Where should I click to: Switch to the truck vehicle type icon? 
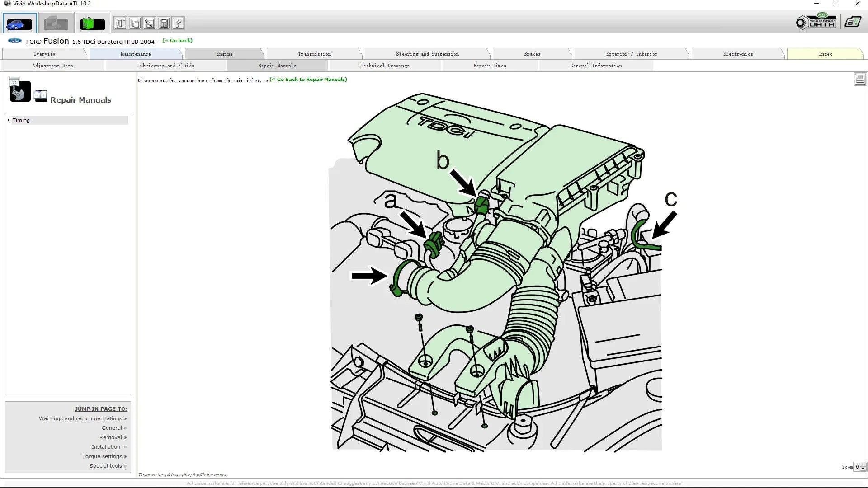pyautogui.click(x=55, y=23)
